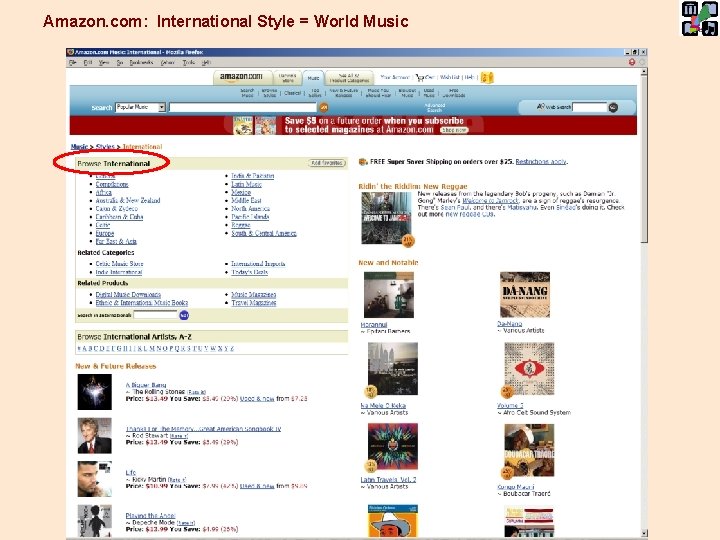The image size is (720, 540).
Task: Click the main Amazon search input field
Action: 243,107
